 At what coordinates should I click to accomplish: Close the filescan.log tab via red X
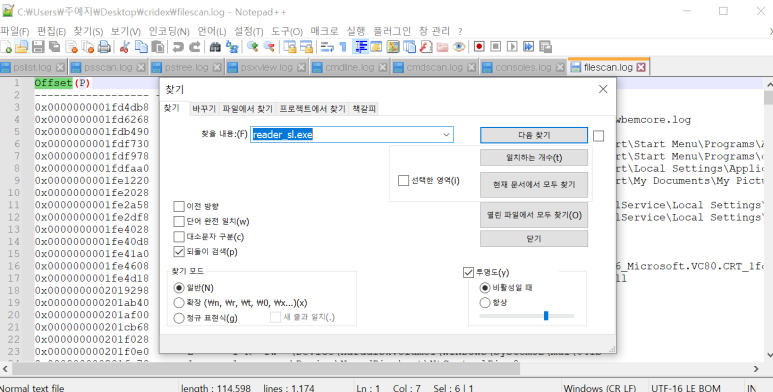[641, 67]
